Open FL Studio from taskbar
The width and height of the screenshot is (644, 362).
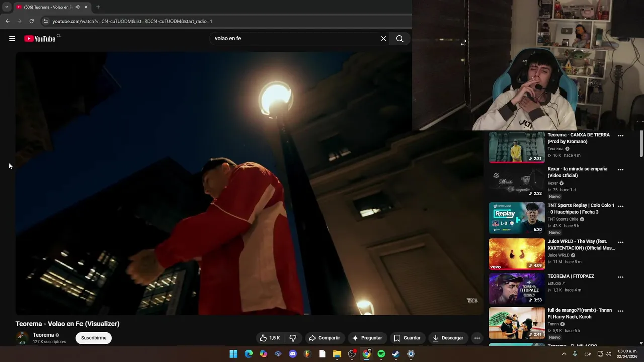click(307, 354)
